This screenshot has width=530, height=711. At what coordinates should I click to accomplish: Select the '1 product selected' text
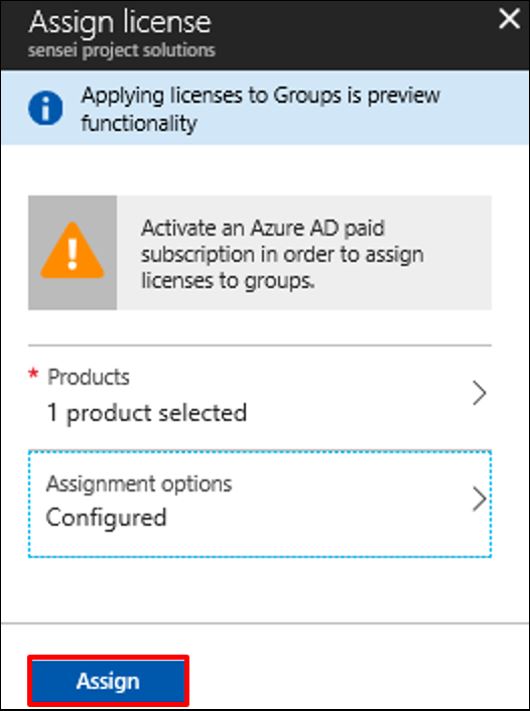(147, 413)
